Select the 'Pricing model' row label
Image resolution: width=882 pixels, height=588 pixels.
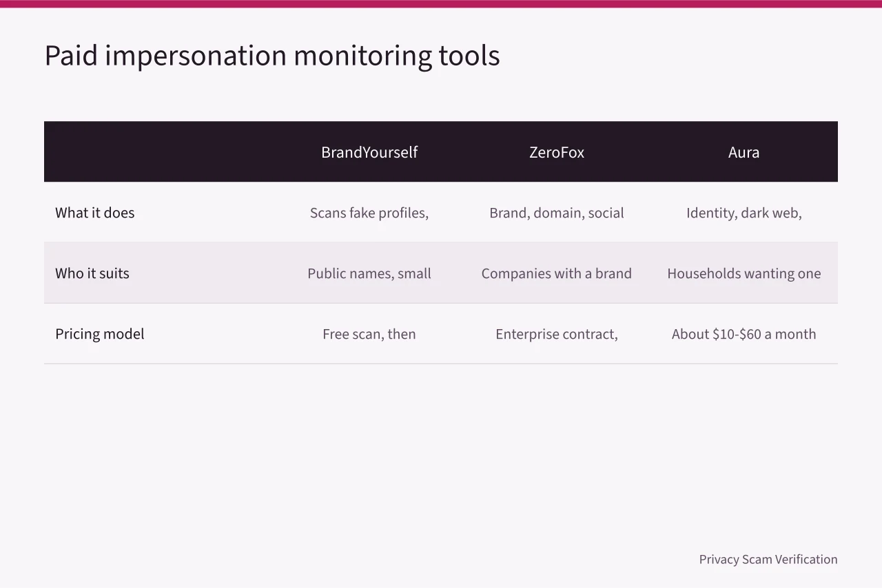pos(100,334)
